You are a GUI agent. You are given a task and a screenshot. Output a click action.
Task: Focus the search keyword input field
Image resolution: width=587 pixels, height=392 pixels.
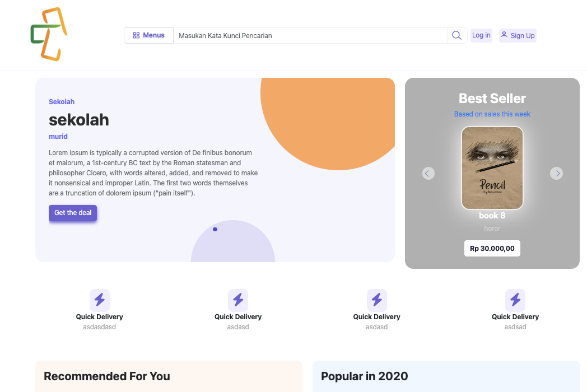click(309, 35)
